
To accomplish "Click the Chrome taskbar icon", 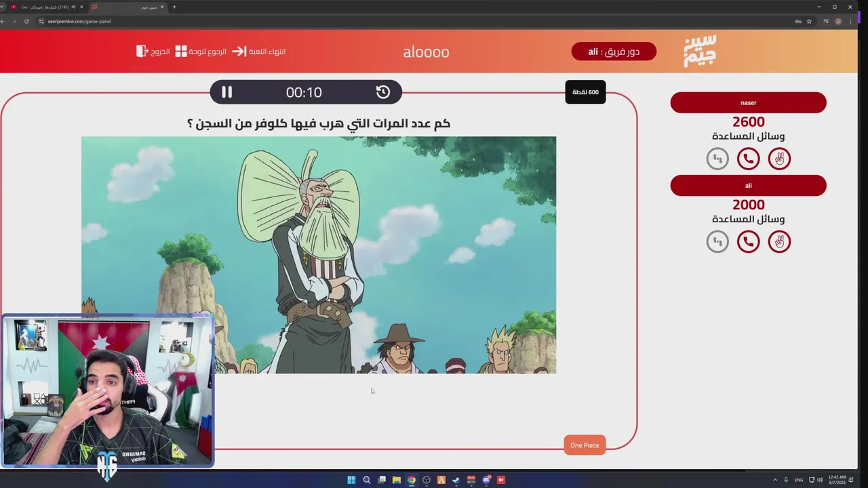I will click(412, 480).
